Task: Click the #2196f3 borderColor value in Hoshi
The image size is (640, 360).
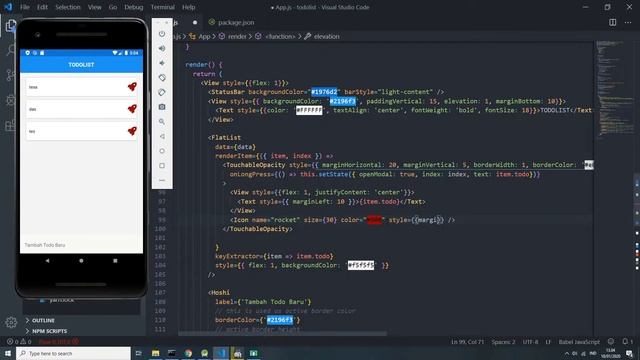Action: pos(280,320)
